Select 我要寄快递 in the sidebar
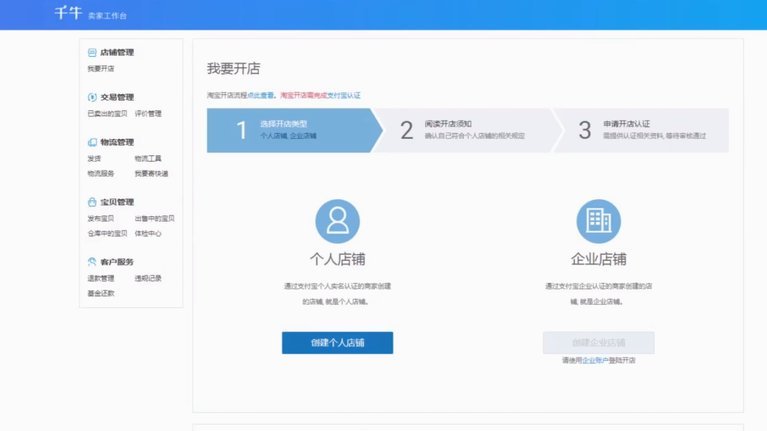This screenshot has height=431, width=767. pyautogui.click(x=151, y=173)
